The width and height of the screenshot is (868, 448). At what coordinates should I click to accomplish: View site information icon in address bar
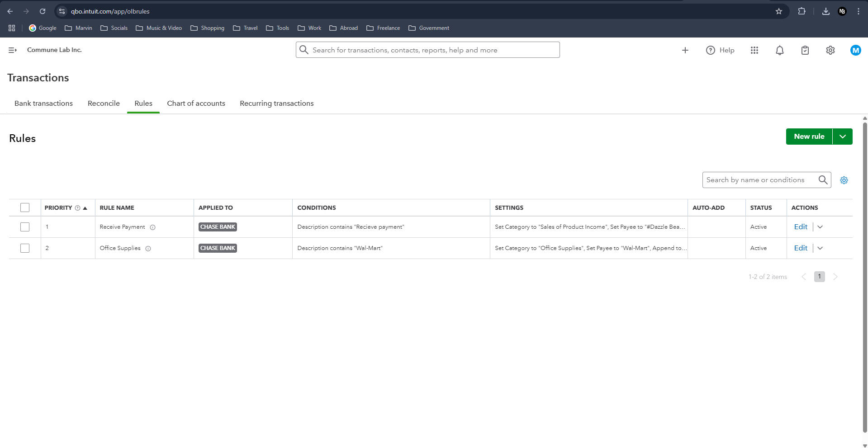point(62,11)
